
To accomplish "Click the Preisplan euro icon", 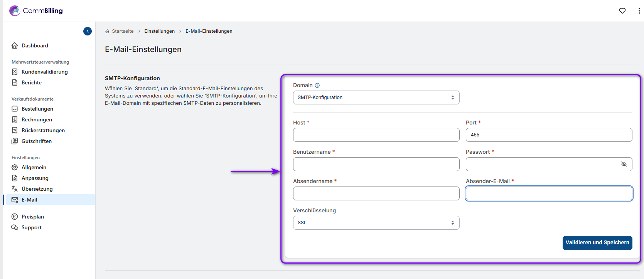I will tap(15, 217).
